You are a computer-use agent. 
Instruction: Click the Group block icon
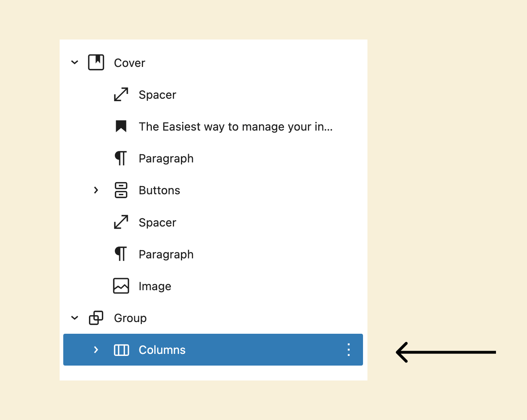coord(96,318)
